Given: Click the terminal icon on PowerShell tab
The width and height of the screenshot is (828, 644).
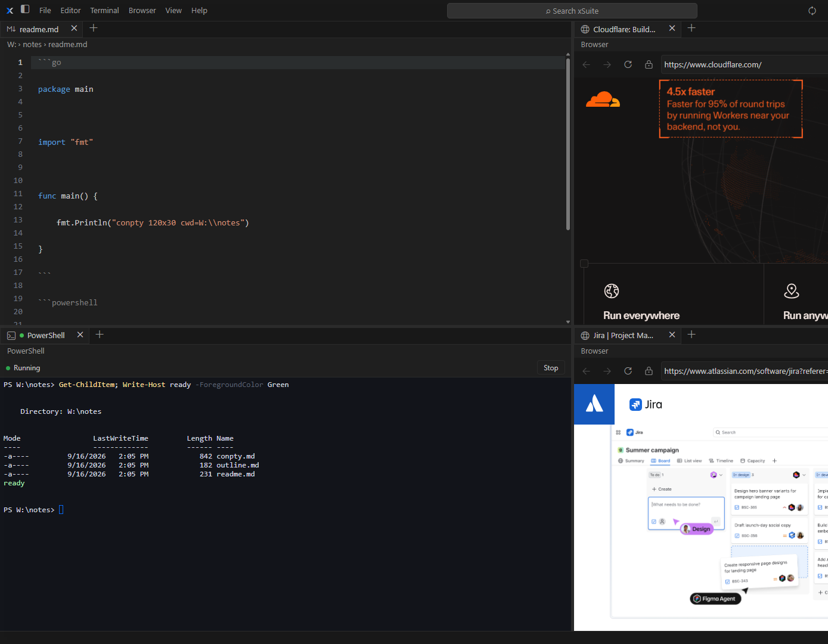Looking at the screenshot, I should click(x=11, y=336).
